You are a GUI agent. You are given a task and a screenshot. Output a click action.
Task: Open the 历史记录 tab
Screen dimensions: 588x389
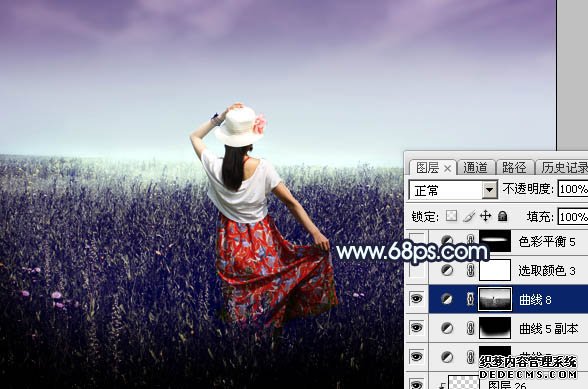(x=563, y=168)
